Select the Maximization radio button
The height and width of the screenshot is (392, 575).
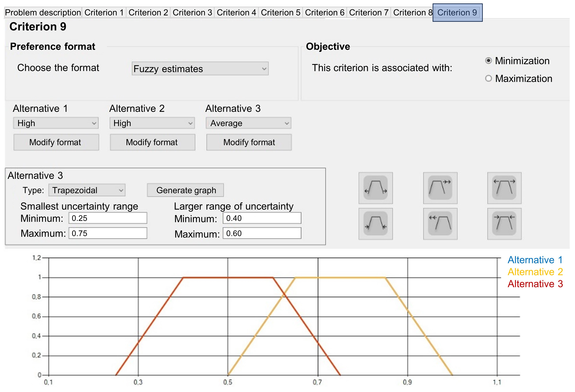(488, 79)
